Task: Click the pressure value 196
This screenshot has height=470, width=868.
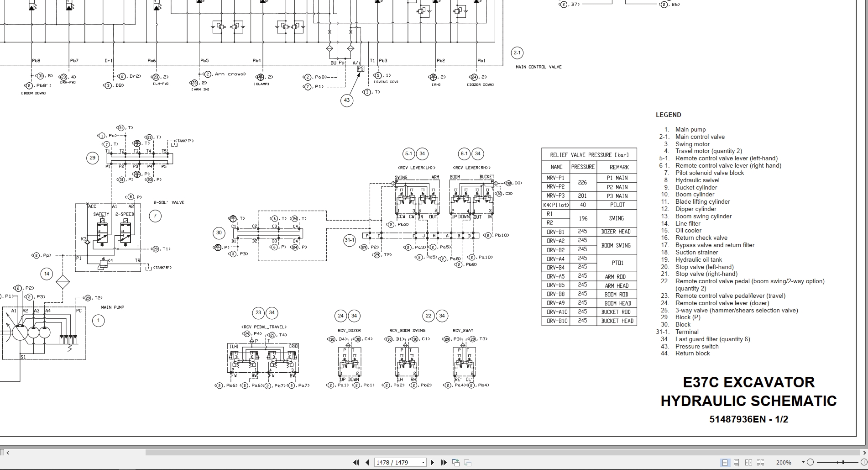Action: pyautogui.click(x=583, y=218)
